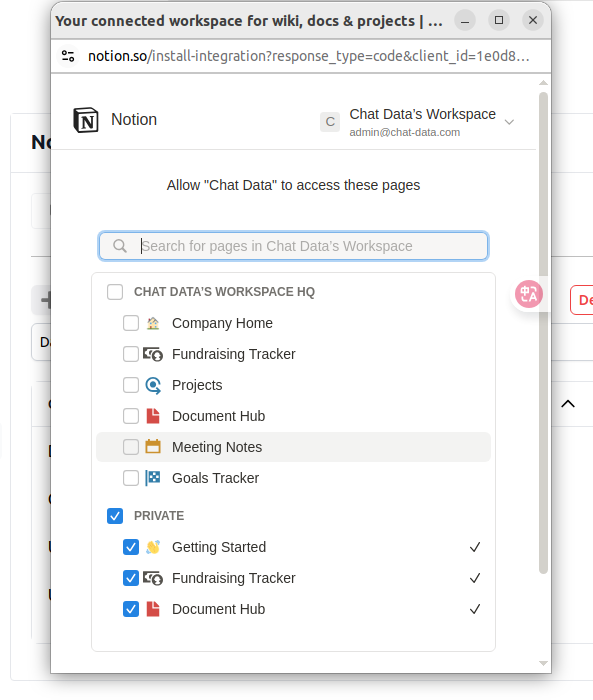Click the checkmark beside Private Document Hub
593x700 pixels.
[475, 609]
